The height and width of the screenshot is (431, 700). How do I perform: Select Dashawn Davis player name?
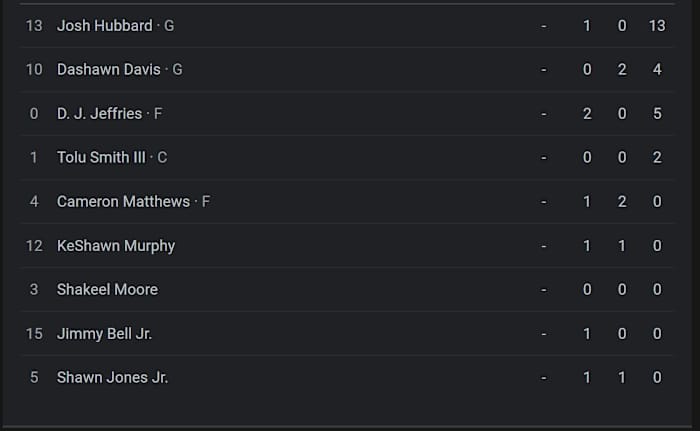tap(108, 69)
